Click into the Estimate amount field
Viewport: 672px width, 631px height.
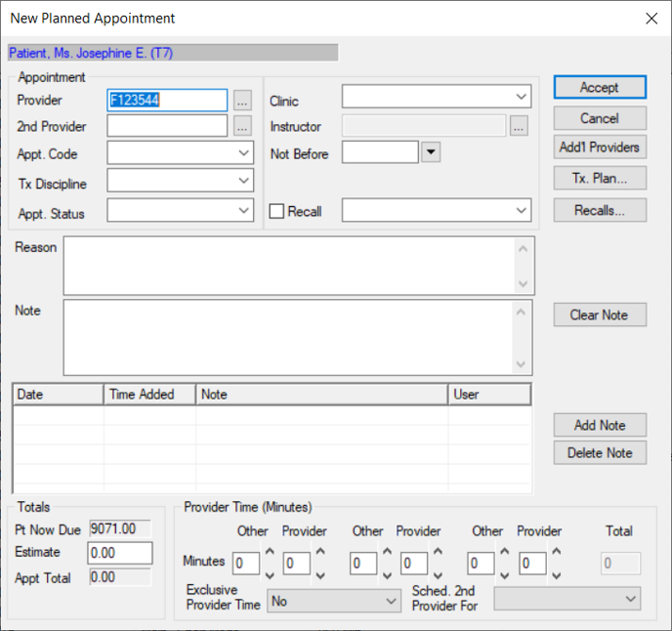click(120, 554)
